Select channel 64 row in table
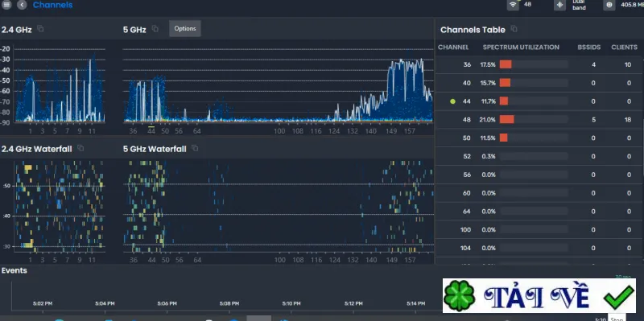Screen dimensions: 644x321 tap(538, 212)
